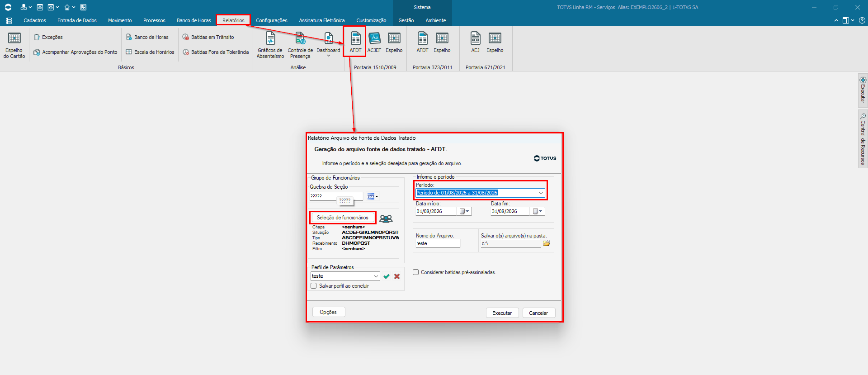Open the Assinatura Eletrônica tab

pos(322,20)
